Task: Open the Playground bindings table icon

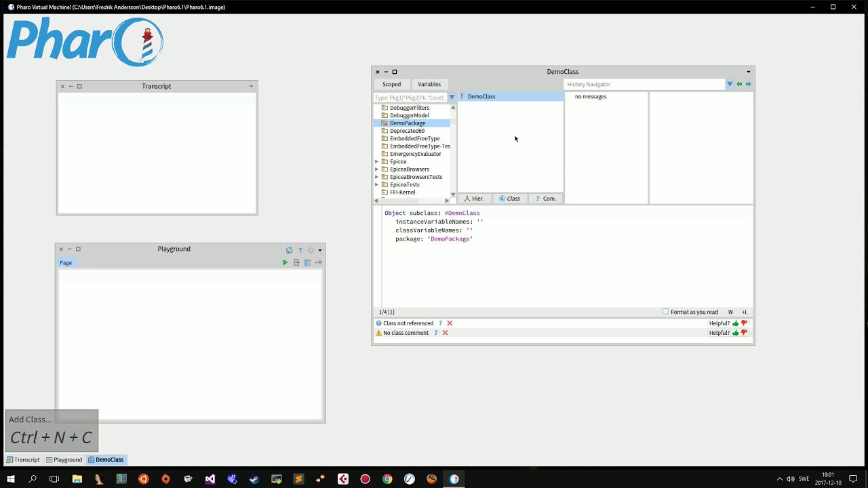Action: [x=307, y=262]
